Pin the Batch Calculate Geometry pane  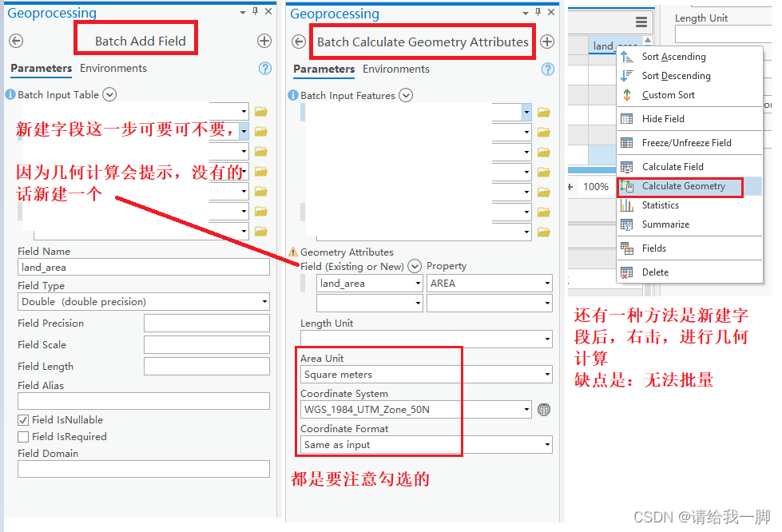point(538,12)
